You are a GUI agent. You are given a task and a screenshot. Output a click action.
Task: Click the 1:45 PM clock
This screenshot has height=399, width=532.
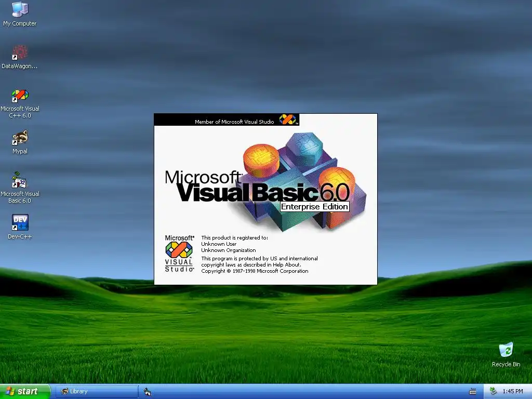click(513, 391)
